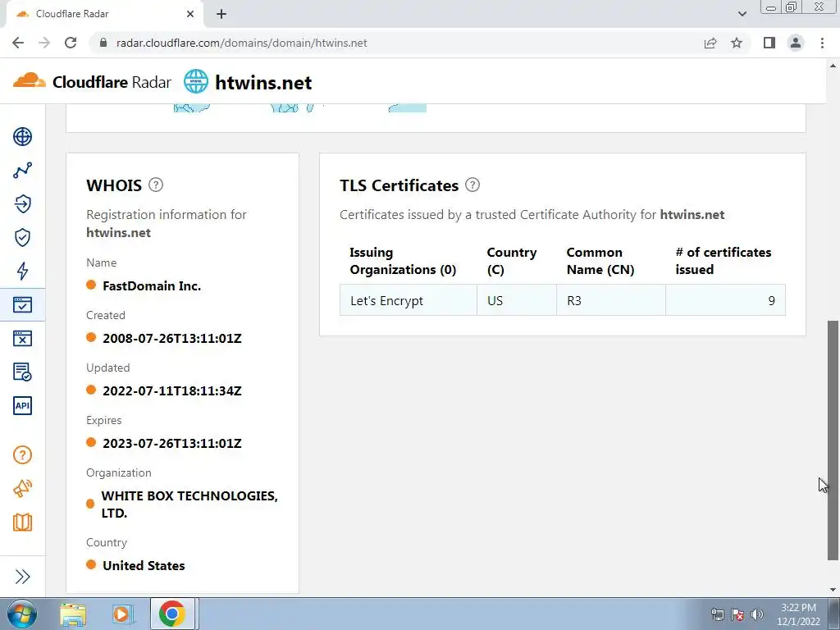Click the updated date 2022-07-11T18:11:34Z

[x=172, y=391]
